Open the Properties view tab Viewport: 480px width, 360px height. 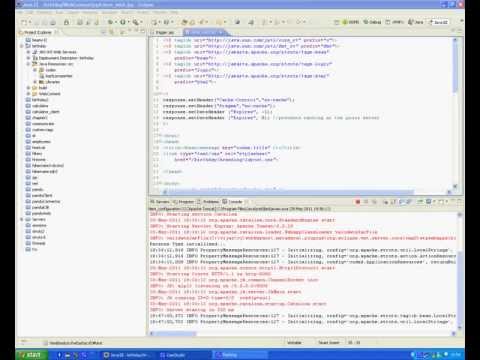(x=183, y=202)
